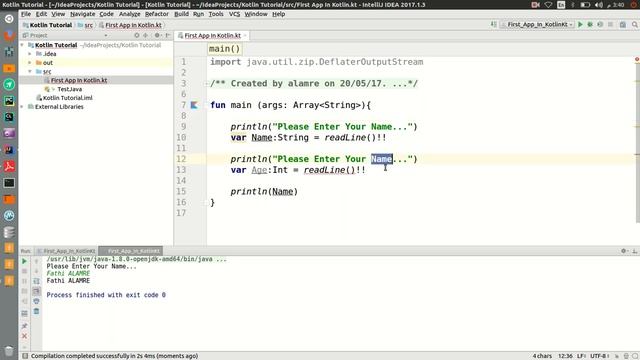640x360 pixels.
Task: Collapse the src folder
Action: (x=30, y=71)
